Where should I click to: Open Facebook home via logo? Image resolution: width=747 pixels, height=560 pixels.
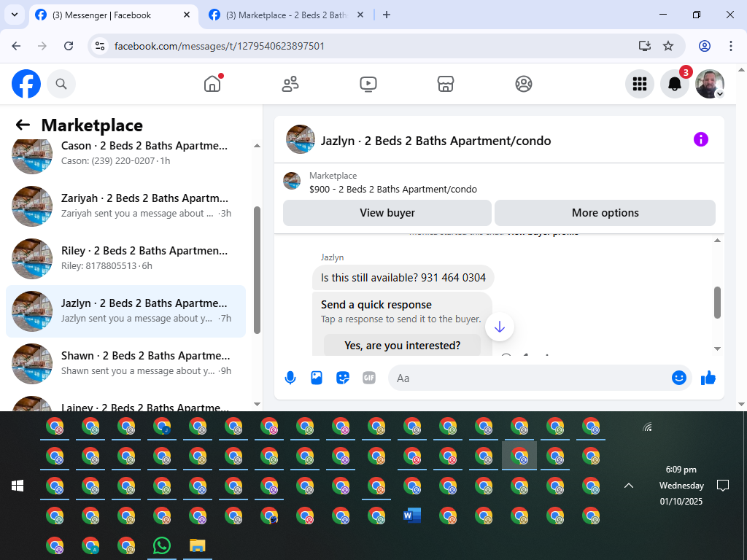[26, 84]
